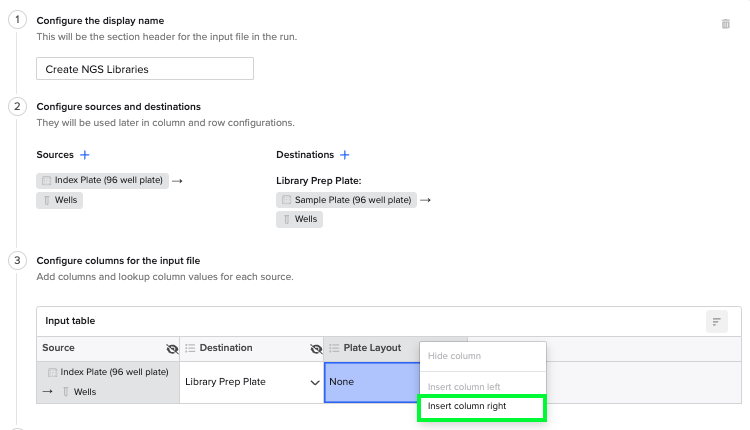Add a new source with plus icon
Viewport: 750px width, 430px height.
pos(85,155)
